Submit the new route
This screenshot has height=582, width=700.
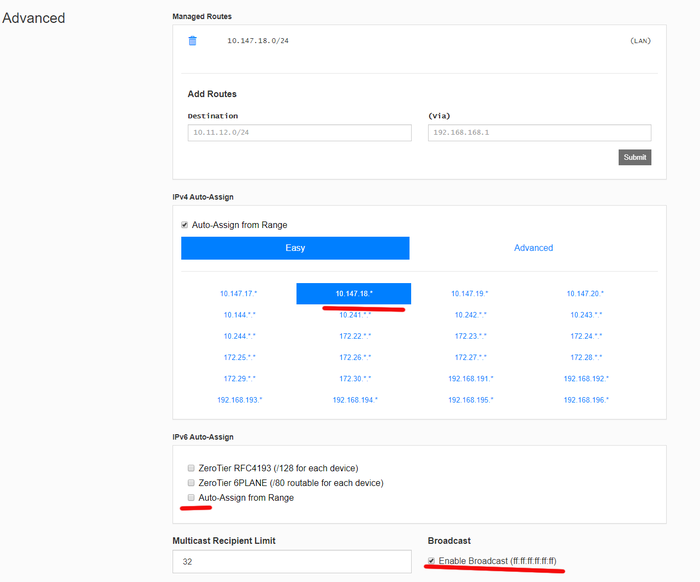(634, 157)
